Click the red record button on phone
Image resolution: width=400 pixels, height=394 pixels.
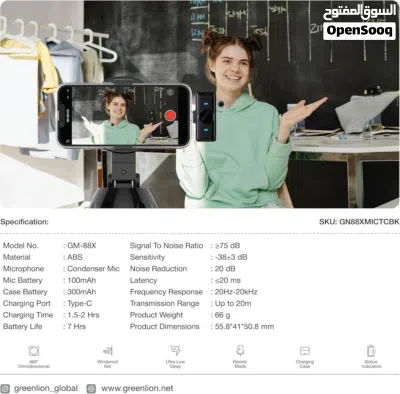(x=170, y=116)
